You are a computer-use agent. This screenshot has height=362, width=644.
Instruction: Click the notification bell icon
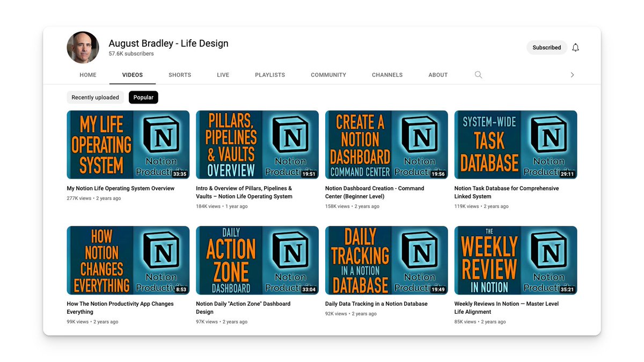[575, 48]
